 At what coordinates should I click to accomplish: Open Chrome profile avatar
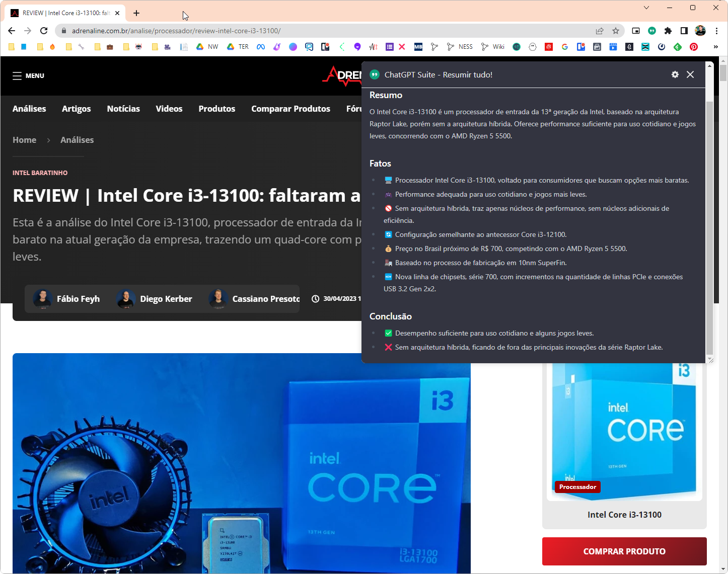pyautogui.click(x=700, y=31)
